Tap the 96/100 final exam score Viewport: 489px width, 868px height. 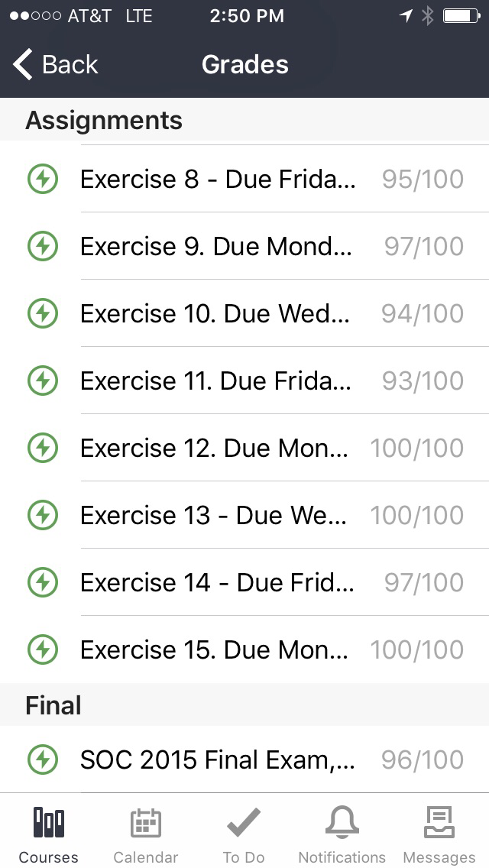423,760
